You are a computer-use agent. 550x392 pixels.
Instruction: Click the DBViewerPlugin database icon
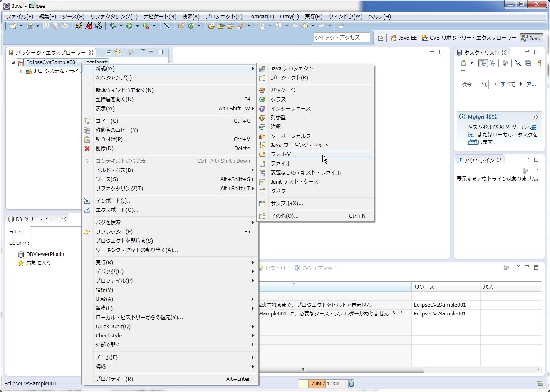point(21,254)
